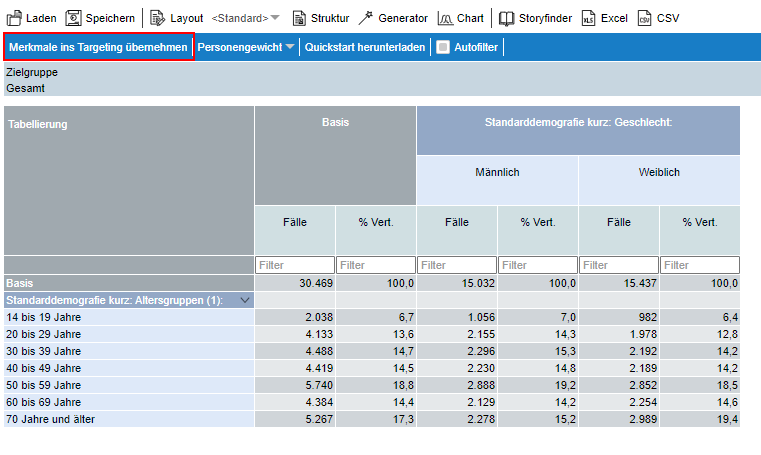Click the Laden load icon
This screenshot has width=761, height=455.
pos(14,18)
